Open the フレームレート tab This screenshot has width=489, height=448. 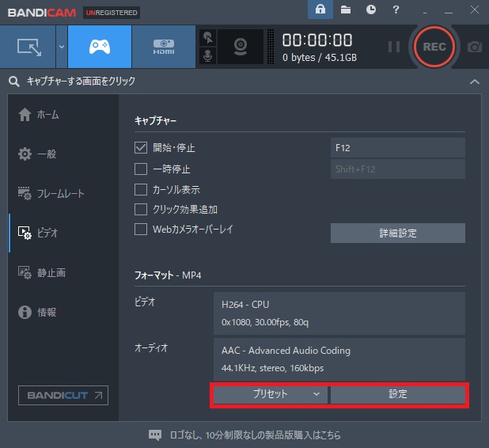tap(51, 193)
